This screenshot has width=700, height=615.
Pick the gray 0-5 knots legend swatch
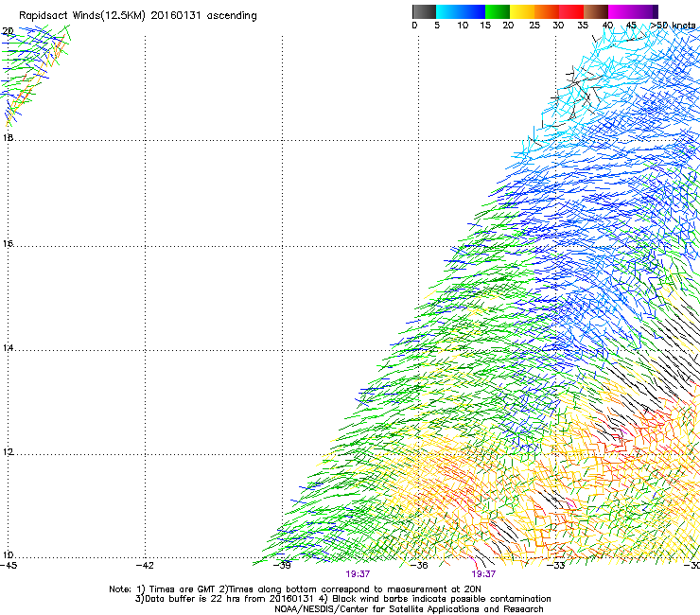(424, 11)
